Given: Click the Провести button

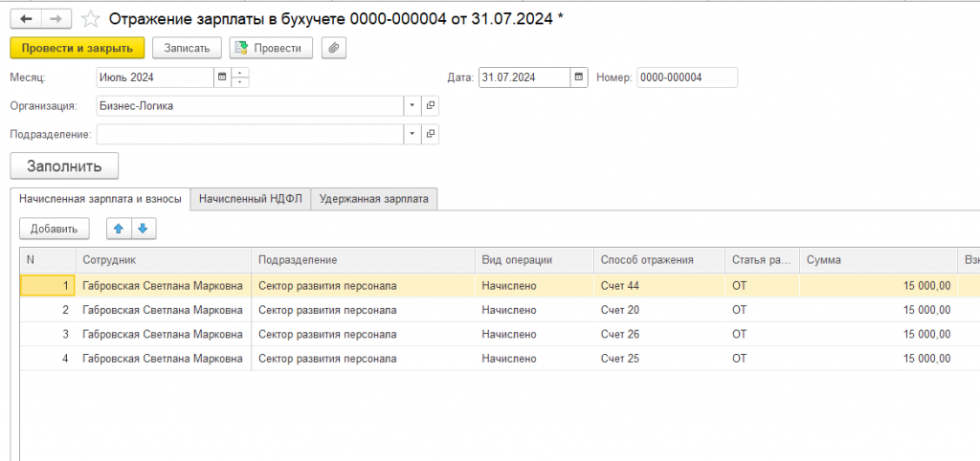Looking at the screenshot, I should [x=271, y=48].
